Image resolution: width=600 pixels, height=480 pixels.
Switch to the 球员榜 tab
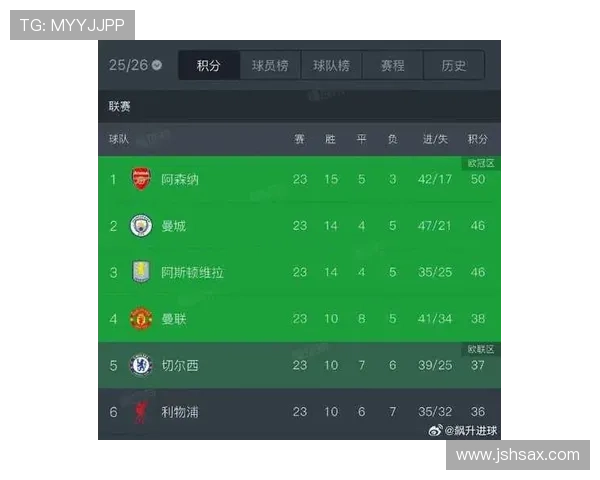pos(270,66)
